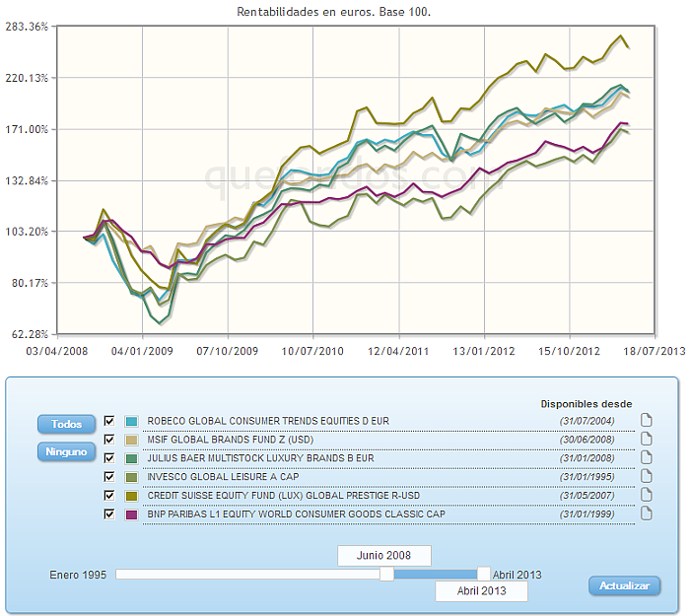
Task: Open document icon for JULIUS BAER MULTISTOCK
Action: tap(646, 457)
